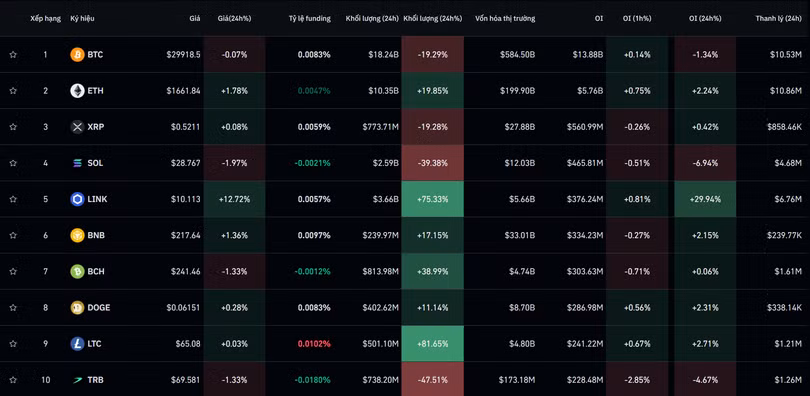Open the BTC symbol link
The image size is (810, 396).
pyautogui.click(x=95, y=55)
